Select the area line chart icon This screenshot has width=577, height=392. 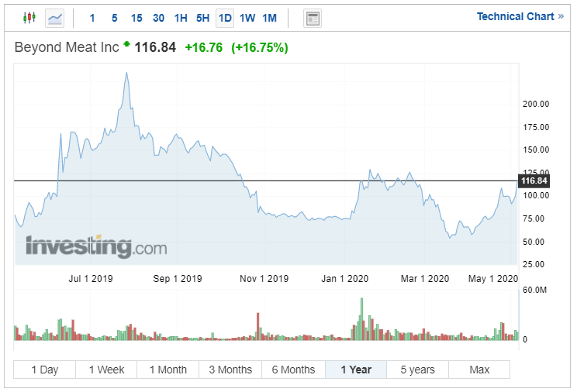point(54,18)
